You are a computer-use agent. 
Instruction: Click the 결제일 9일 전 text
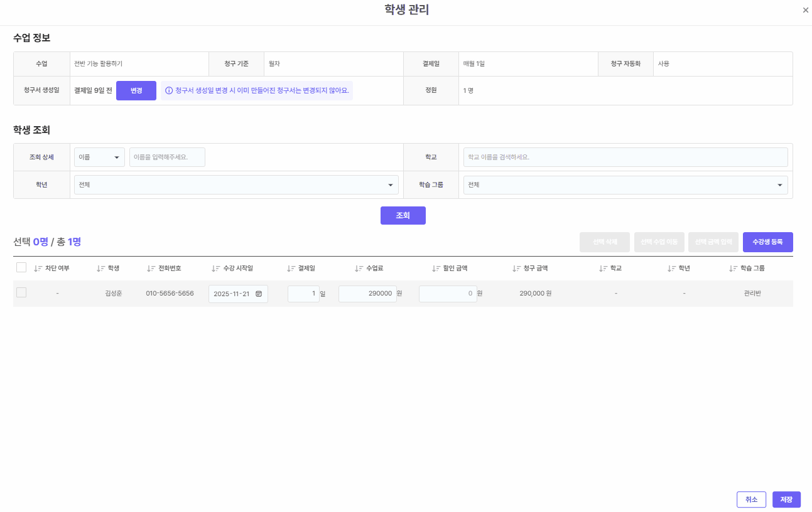pyautogui.click(x=93, y=90)
